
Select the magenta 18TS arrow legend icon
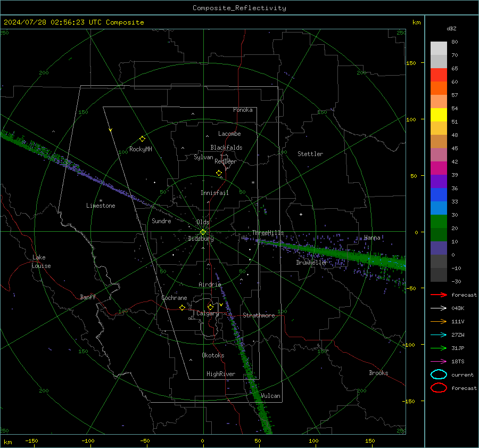pos(439,362)
